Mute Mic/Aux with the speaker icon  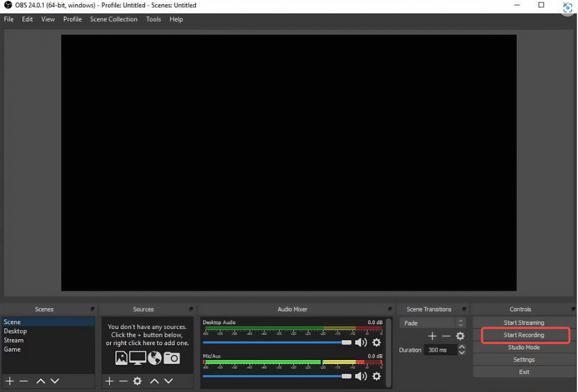coord(361,376)
